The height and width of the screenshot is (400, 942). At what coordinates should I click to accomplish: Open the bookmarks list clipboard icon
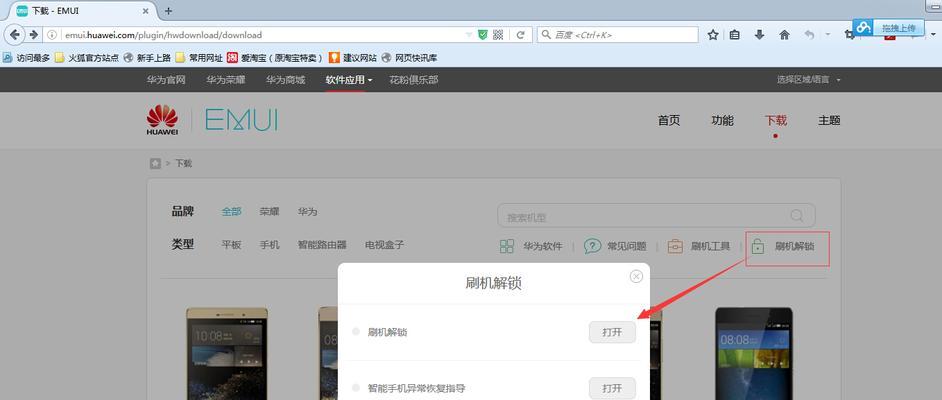(x=734, y=35)
